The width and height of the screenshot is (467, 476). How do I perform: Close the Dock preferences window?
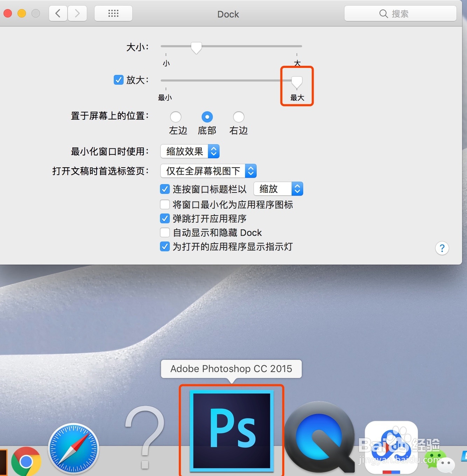pyautogui.click(x=7, y=14)
